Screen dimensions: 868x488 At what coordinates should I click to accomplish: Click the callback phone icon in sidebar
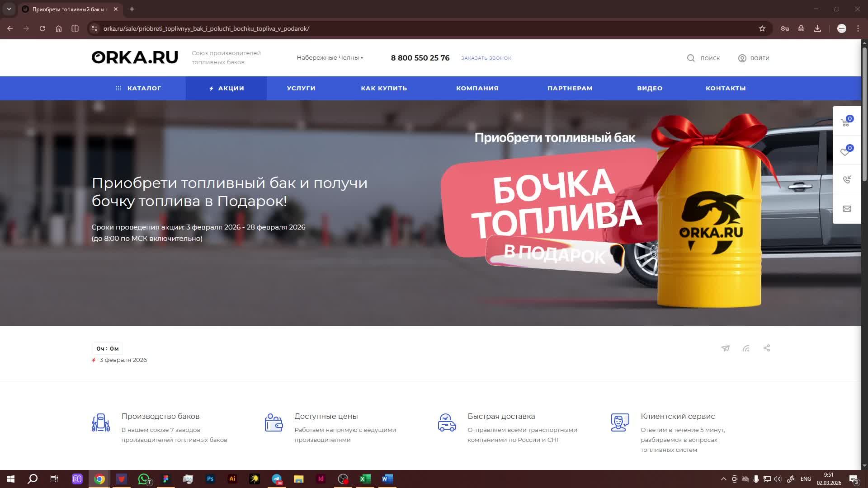pos(846,179)
